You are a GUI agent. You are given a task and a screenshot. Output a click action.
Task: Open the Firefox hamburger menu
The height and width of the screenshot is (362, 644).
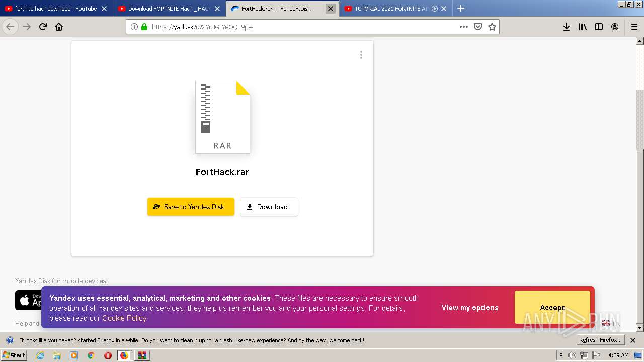click(634, 27)
